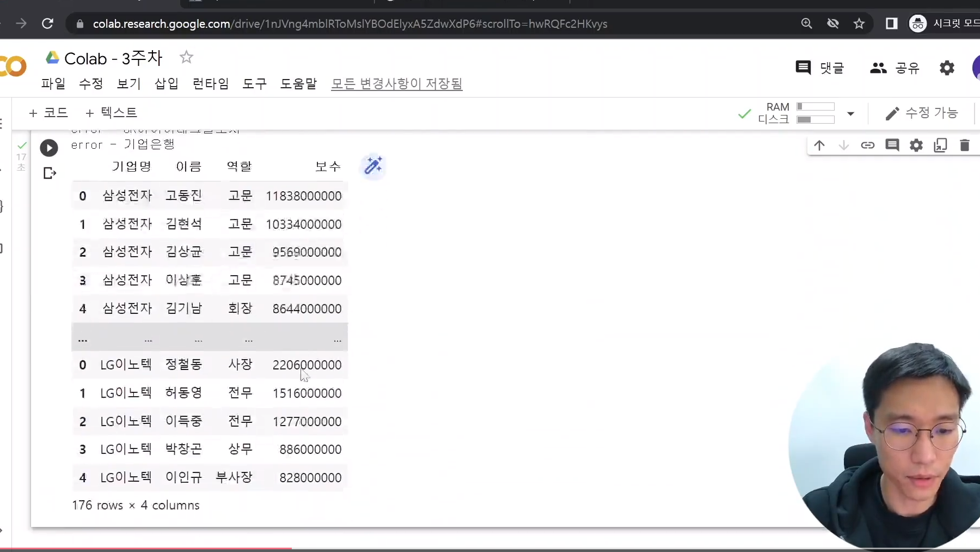Screen dimensions: 980x552
Task: Click the role 상무 in 박창곤 row
Action: [x=240, y=449]
